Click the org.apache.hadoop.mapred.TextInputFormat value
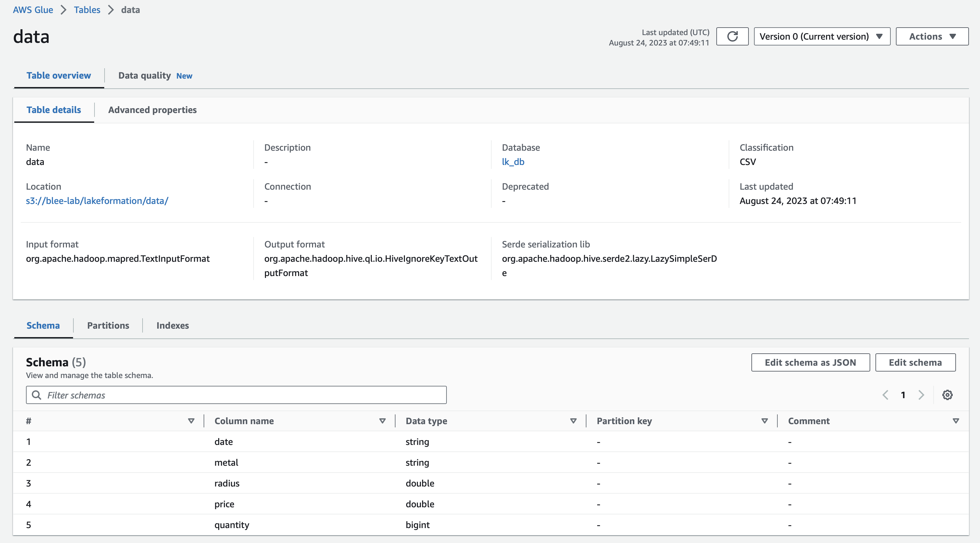Viewport: 980px width, 543px height. pos(118,259)
